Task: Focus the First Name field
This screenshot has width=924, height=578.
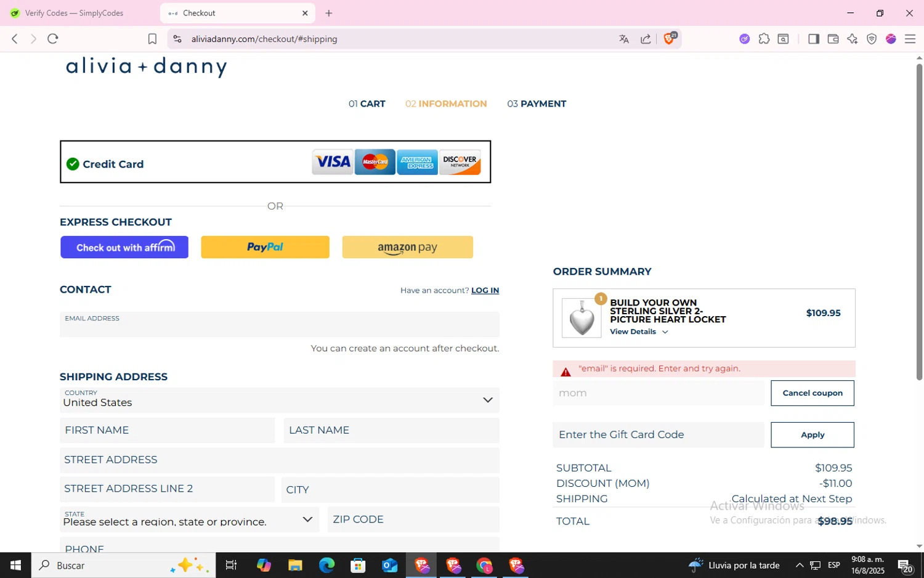Action: click(167, 430)
